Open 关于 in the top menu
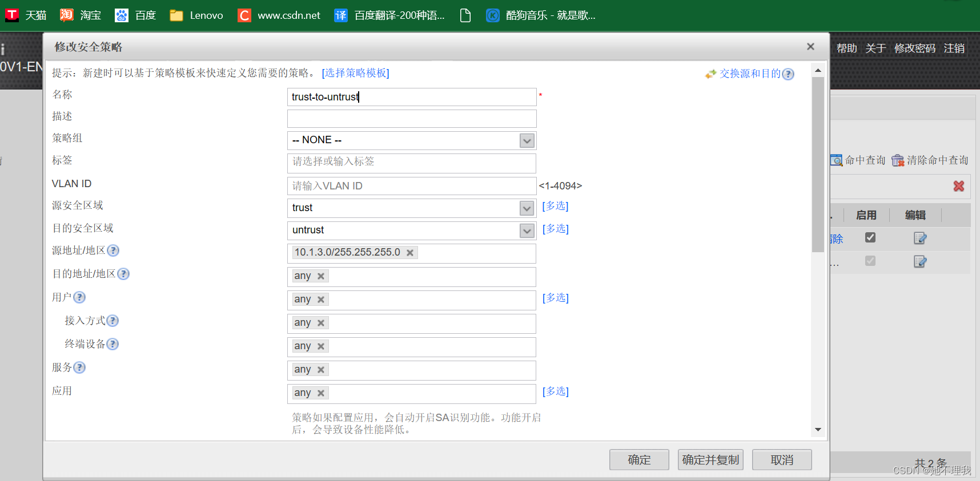The image size is (980, 481). 875,48
